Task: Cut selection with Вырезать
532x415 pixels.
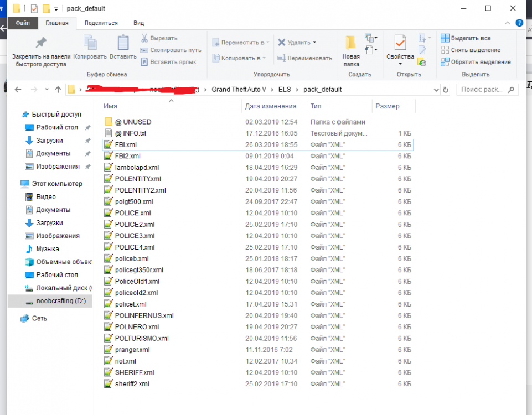Action: pyautogui.click(x=159, y=38)
